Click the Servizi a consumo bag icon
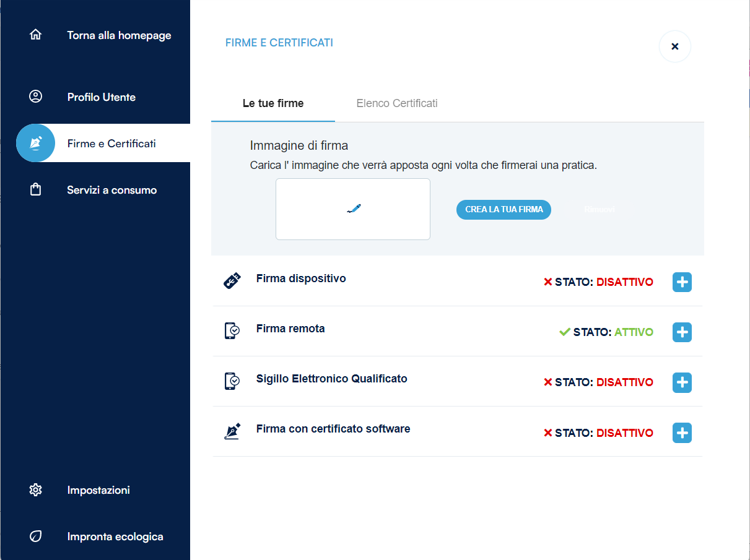Viewport: 750px width, 560px height. point(36,190)
